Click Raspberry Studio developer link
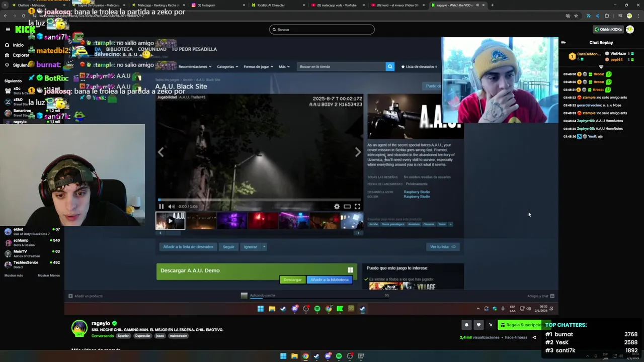The image size is (644, 362). tap(417, 192)
